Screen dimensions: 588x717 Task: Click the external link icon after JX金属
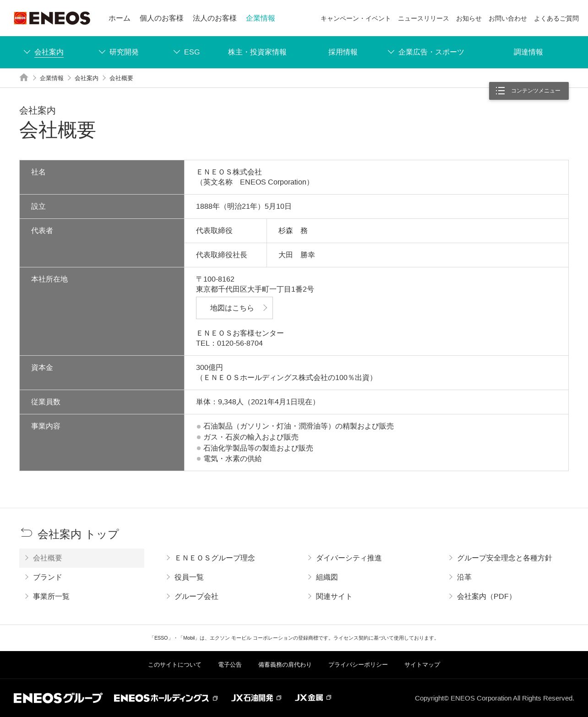pos(329,697)
